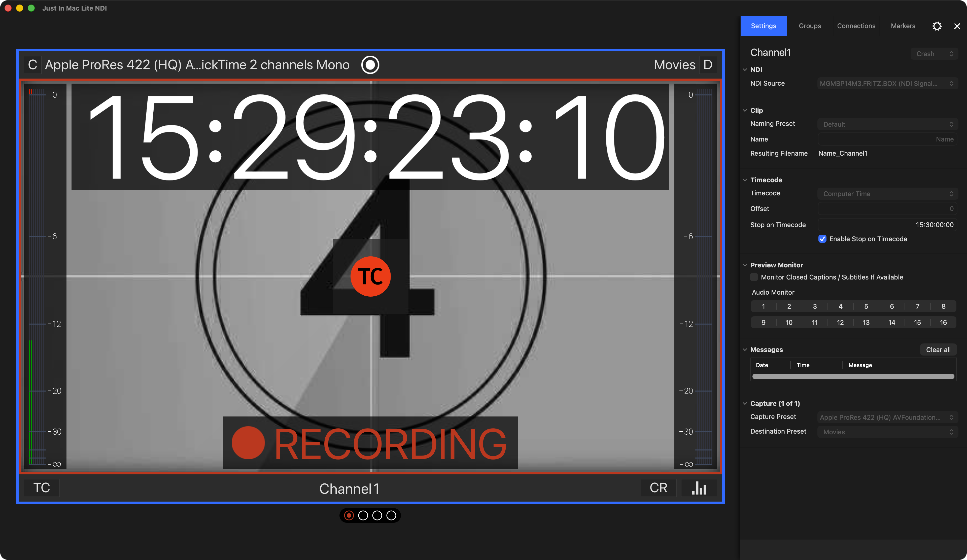Close the settings panel with X
This screenshot has height=560, width=967.
(x=957, y=26)
